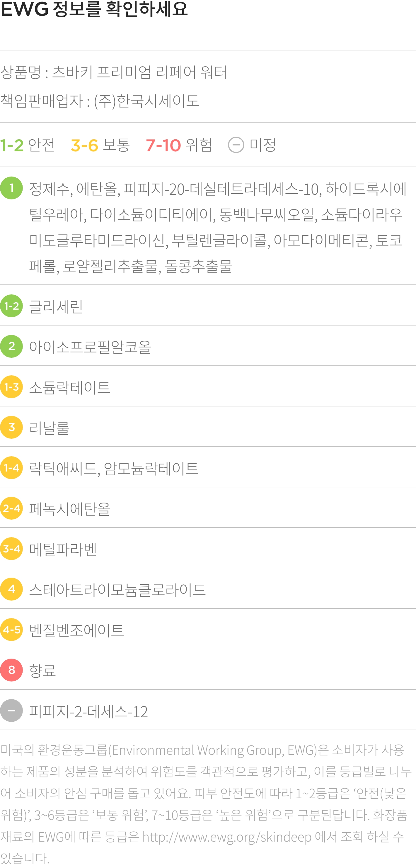Select the 메틸파라벤 ingredient
416x868 pixels.
coord(63,549)
